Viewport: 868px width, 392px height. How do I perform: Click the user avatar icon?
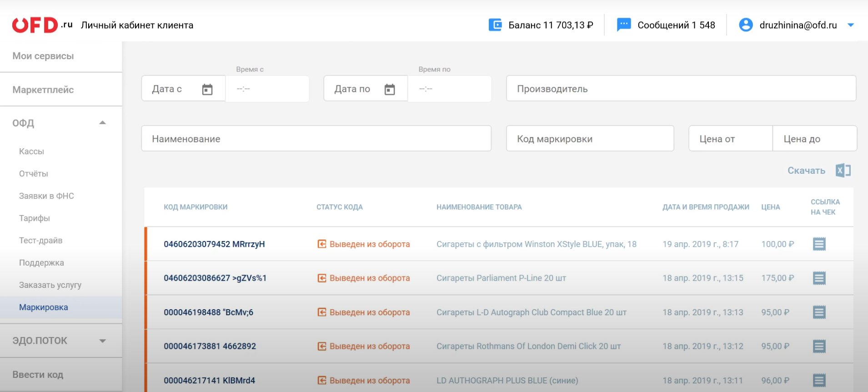[x=746, y=25]
